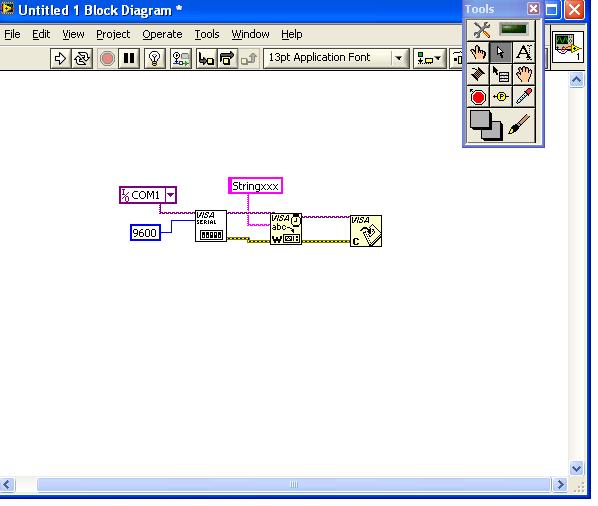This screenshot has width=598, height=506.
Task: Click the foreground color swatch
Action: pyautogui.click(x=479, y=120)
